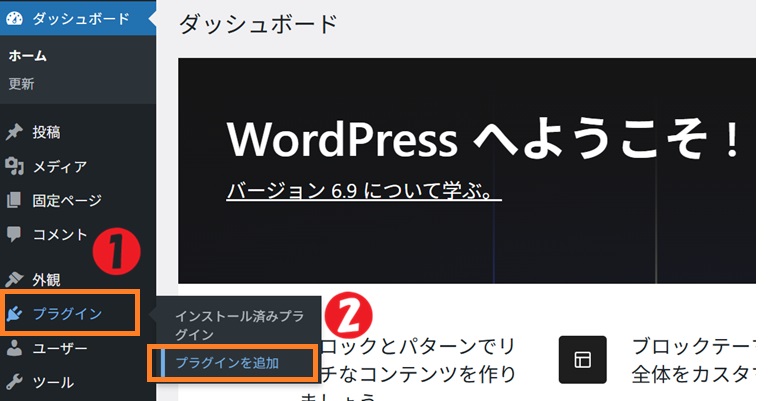The height and width of the screenshot is (401, 780).
Task: Click the pages icon beside 固定ページ
Action: pos(14,200)
